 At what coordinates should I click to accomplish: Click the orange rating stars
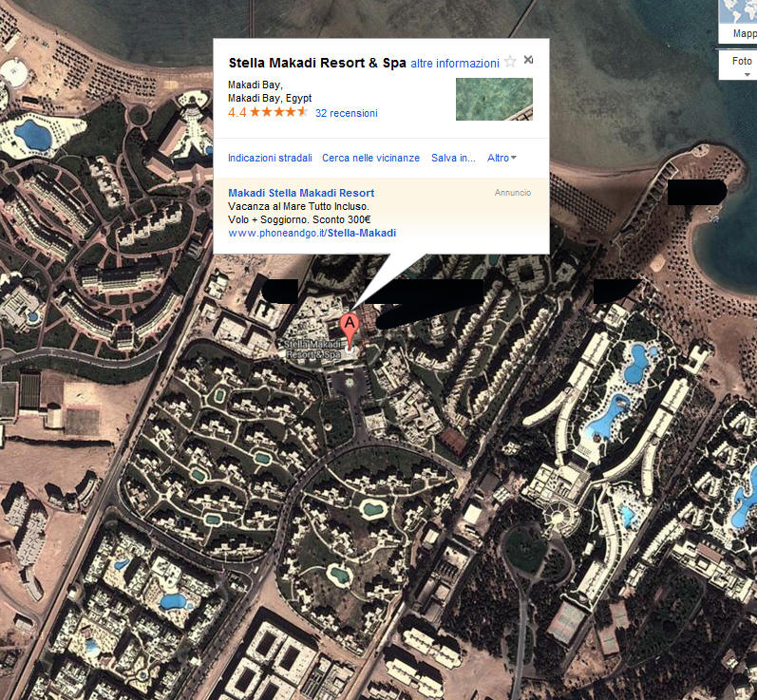278,112
